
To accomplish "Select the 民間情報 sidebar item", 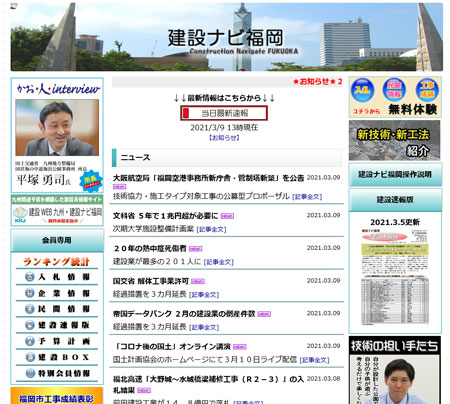I will pos(57,309).
